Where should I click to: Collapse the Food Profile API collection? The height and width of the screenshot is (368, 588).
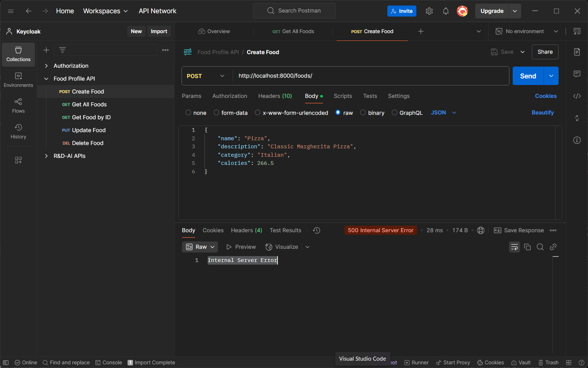[x=46, y=79]
